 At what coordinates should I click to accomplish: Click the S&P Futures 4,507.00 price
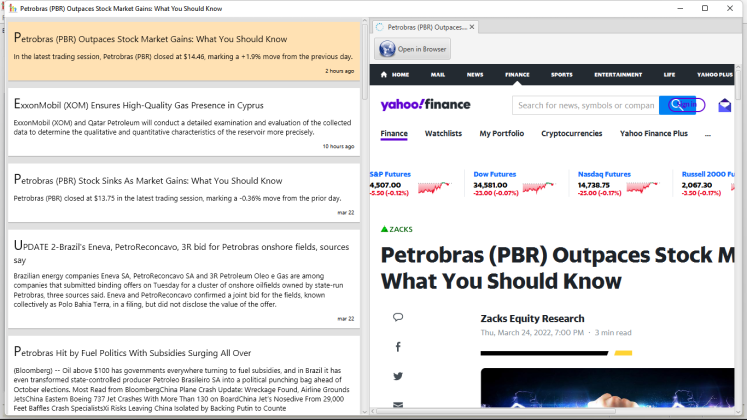(x=385, y=185)
